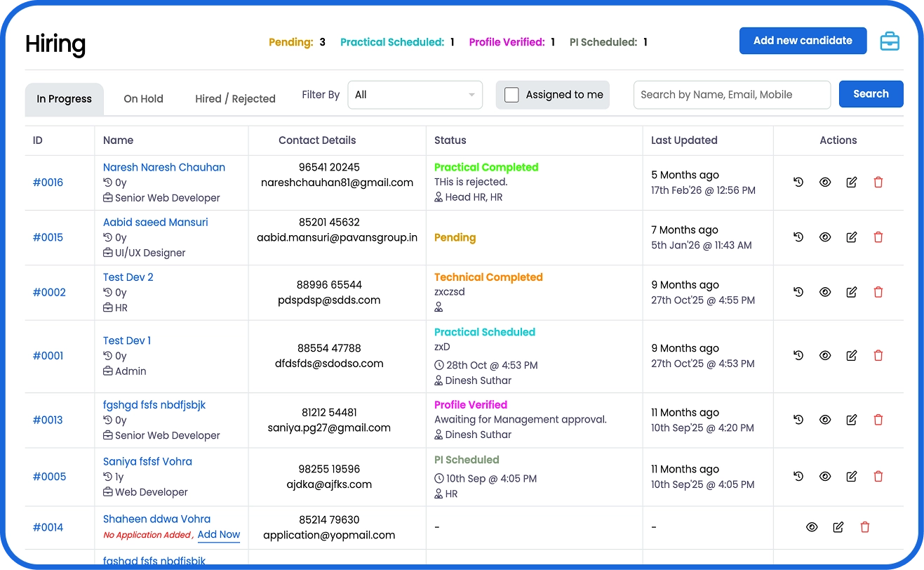Open history for candidate #0013

coord(798,420)
